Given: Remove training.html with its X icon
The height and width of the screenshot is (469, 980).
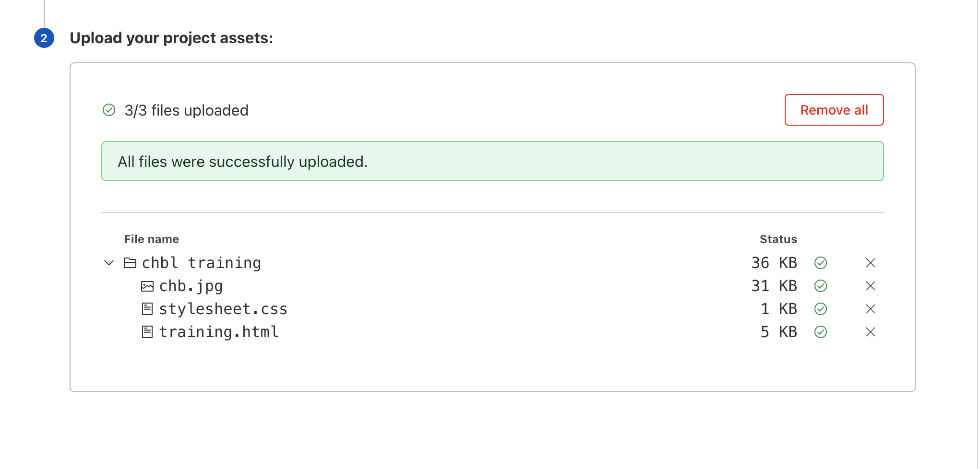Looking at the screenshot, I should [x=870, y=332].
